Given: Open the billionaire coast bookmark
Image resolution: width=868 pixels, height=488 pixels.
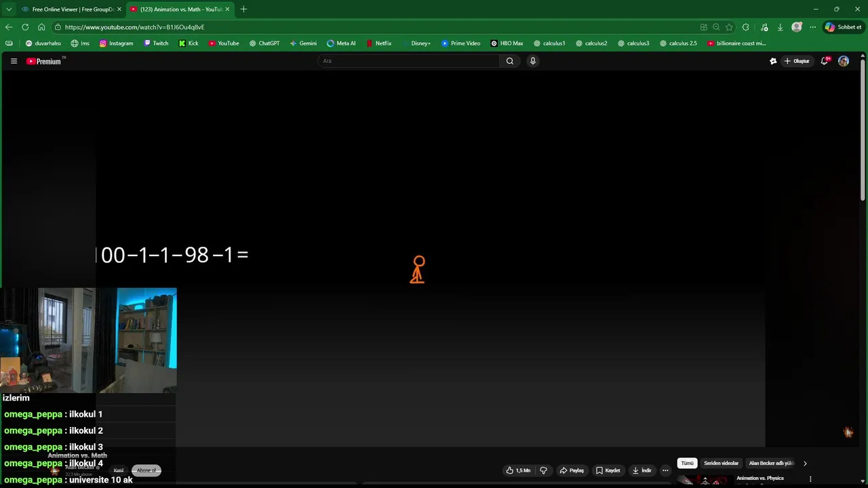Looking at the screenshot, I should click(x=736, y=43).
